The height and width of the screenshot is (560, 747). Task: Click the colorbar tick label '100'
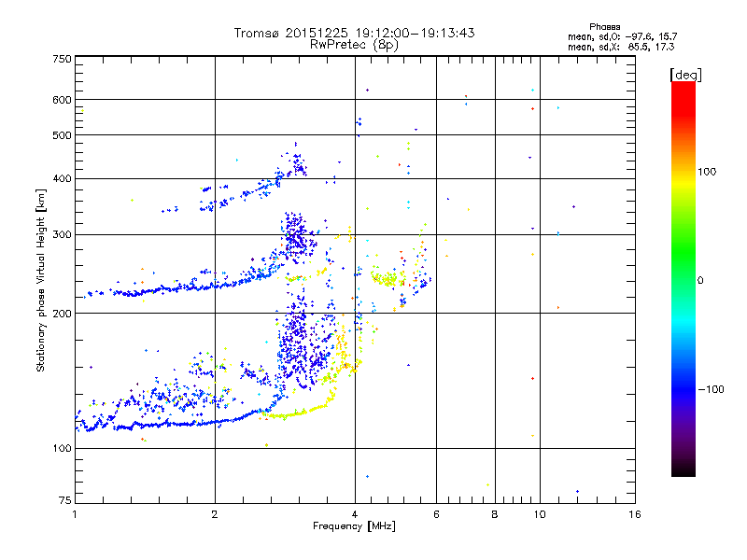(x=707, y=172)
